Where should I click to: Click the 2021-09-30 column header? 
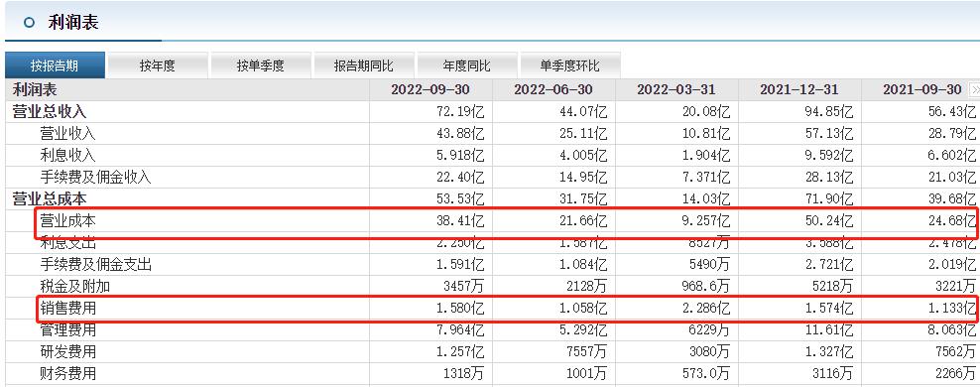coord(922,90)
